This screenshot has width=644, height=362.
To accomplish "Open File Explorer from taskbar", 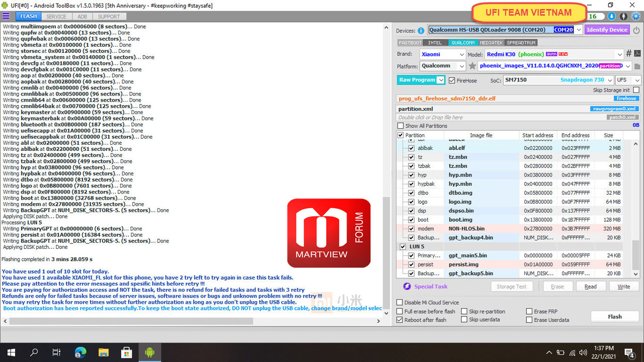I will pyautogui.click(x=104, y=352).
